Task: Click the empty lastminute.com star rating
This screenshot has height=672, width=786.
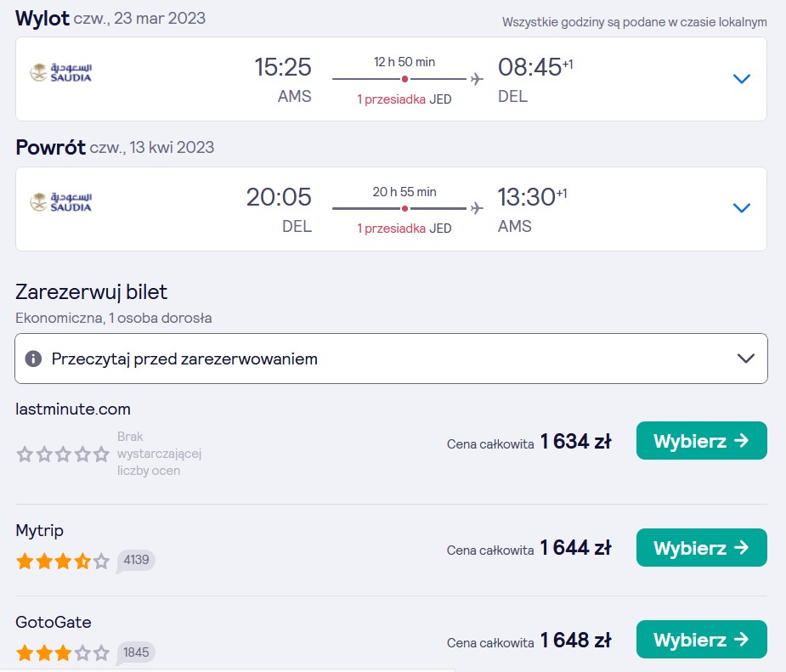Action: 63,454
